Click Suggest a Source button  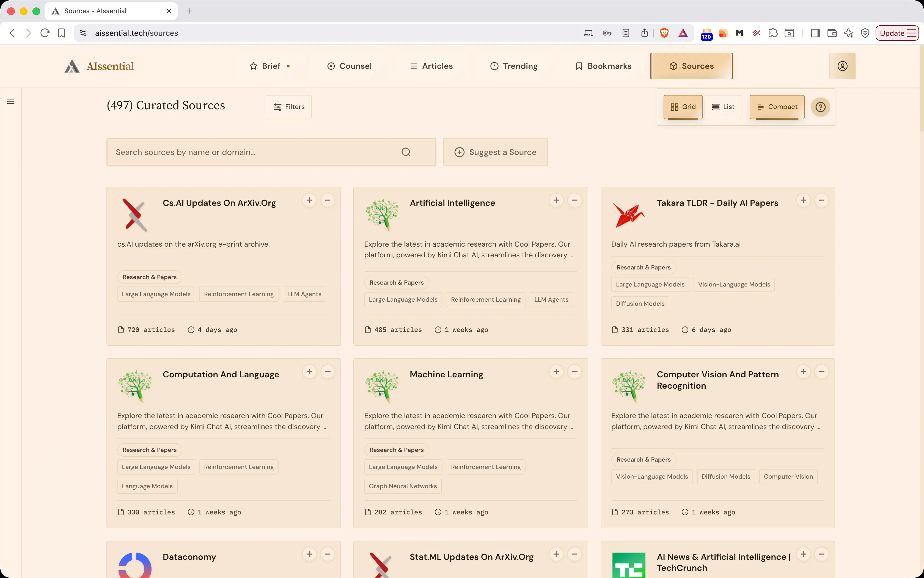click(495, 152)
